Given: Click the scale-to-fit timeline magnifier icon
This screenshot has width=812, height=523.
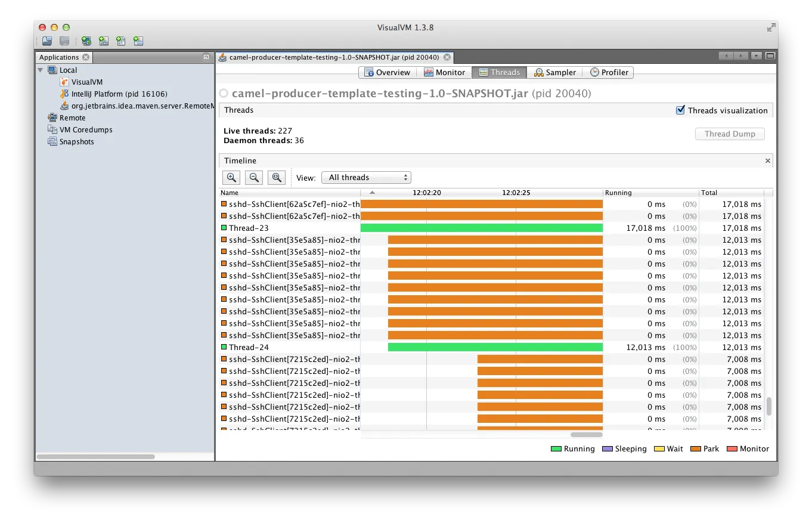Looking at the screenshot, I should 277,177.
